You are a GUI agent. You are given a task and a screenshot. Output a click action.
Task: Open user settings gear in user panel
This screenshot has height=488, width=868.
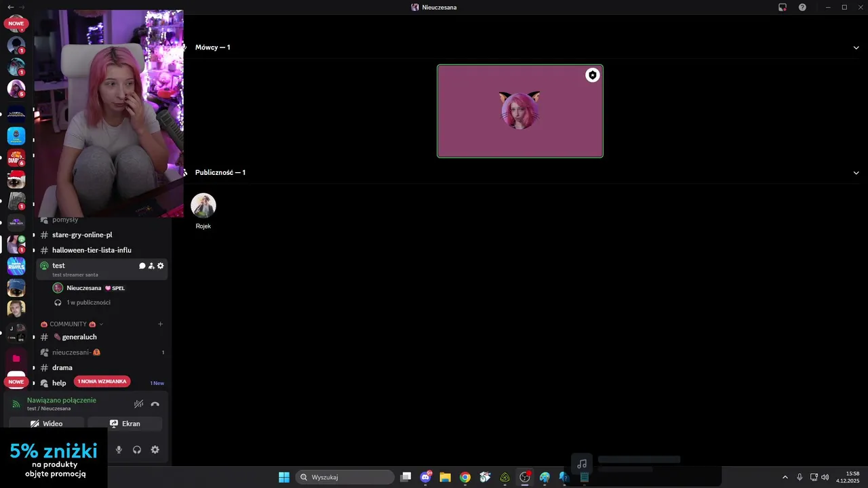click(155, 449)
